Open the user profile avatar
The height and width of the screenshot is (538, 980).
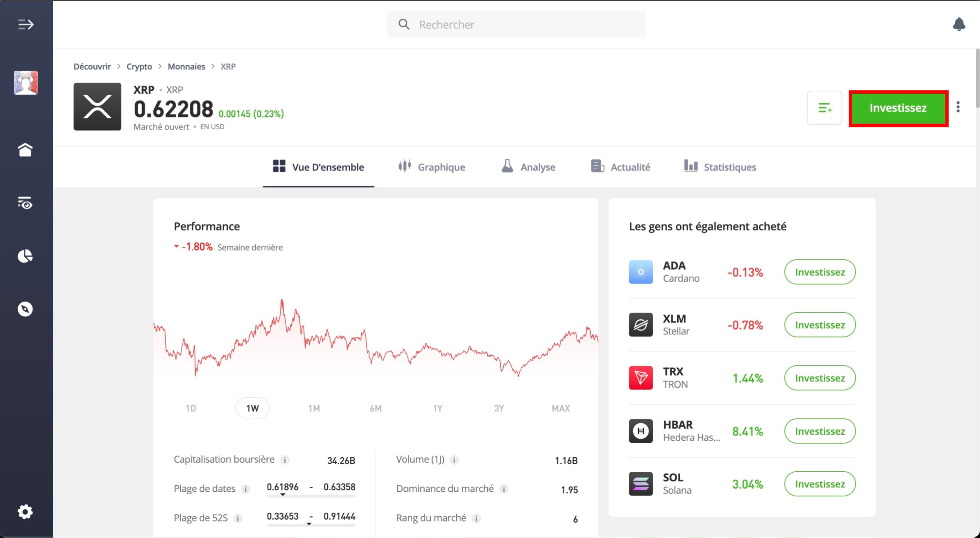point(26,83)
